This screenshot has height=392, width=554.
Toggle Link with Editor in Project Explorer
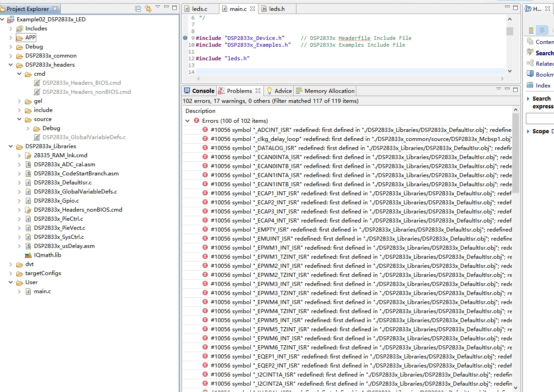click(x=148, y=9)
